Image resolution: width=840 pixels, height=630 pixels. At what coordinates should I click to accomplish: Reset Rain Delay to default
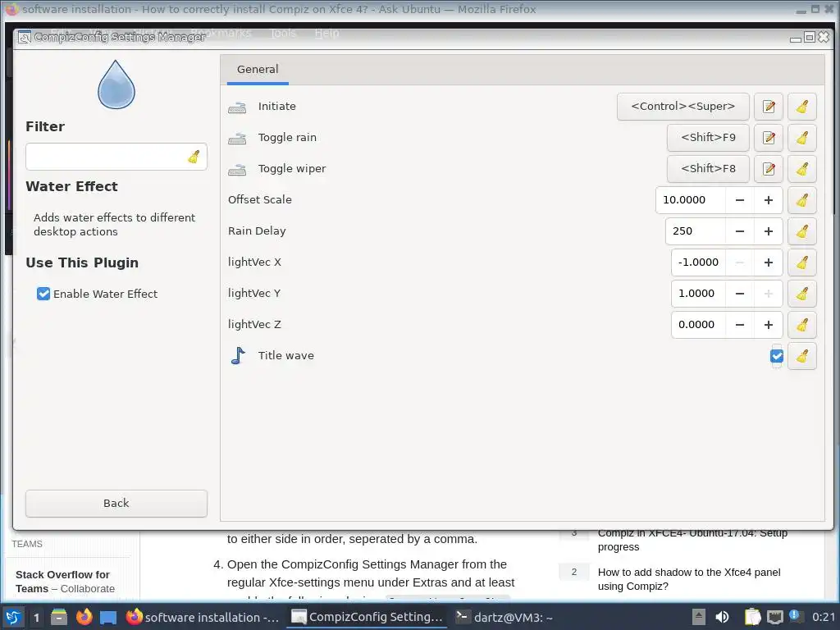click(802, 231)
